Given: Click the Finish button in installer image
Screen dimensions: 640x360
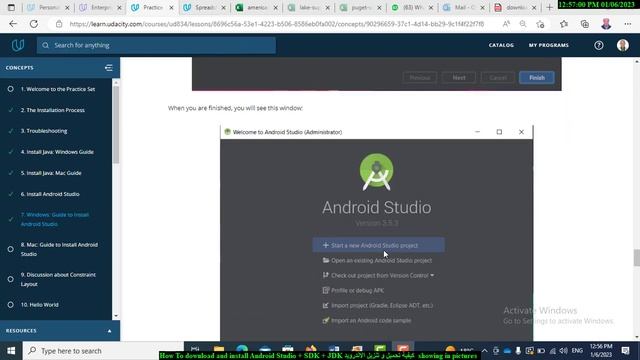Looking at the screenshot, I should tap(536, 78).
